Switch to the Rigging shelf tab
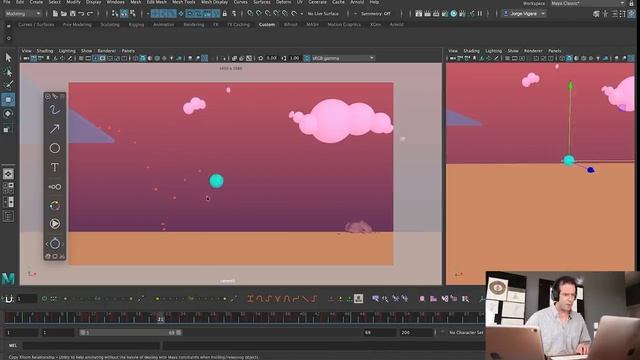Screen dimensions: 640x360 pos(136,24)
